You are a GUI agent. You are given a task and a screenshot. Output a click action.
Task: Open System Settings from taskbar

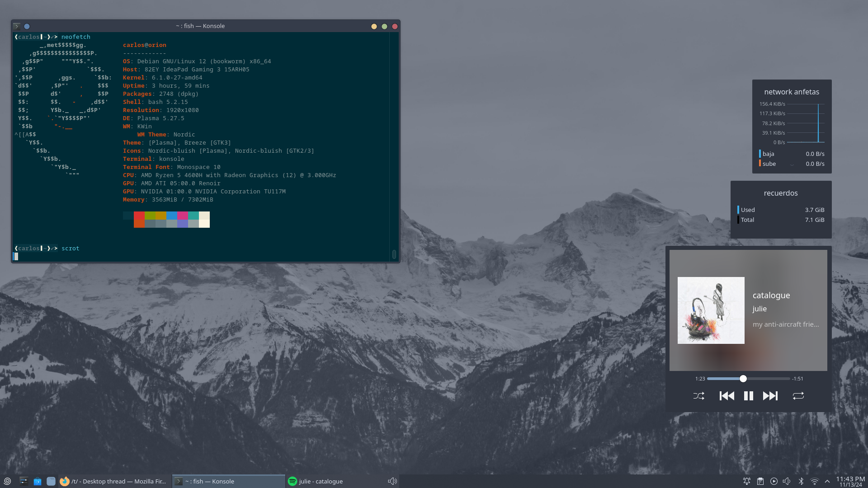click(24, 481)
